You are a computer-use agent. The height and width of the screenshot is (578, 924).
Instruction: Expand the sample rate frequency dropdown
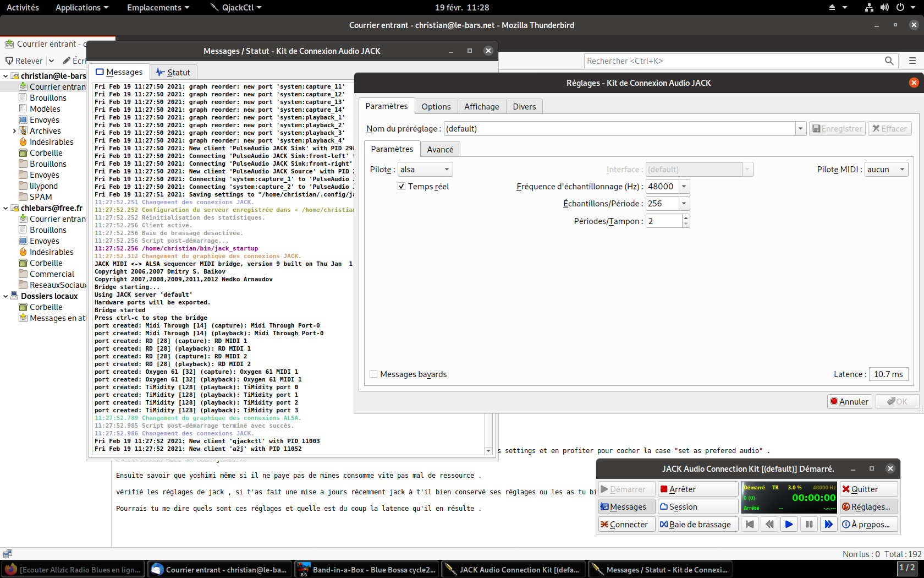point(684,187)
